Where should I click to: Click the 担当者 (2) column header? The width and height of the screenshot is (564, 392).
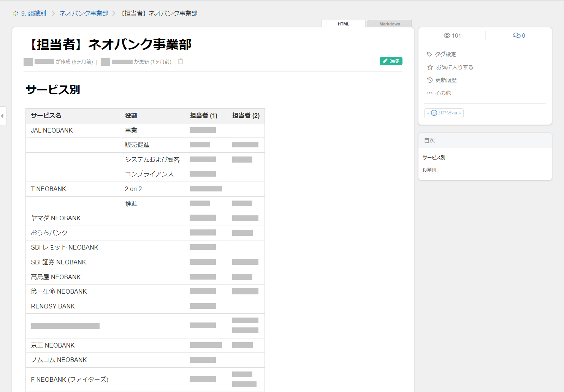coord(246,116)
